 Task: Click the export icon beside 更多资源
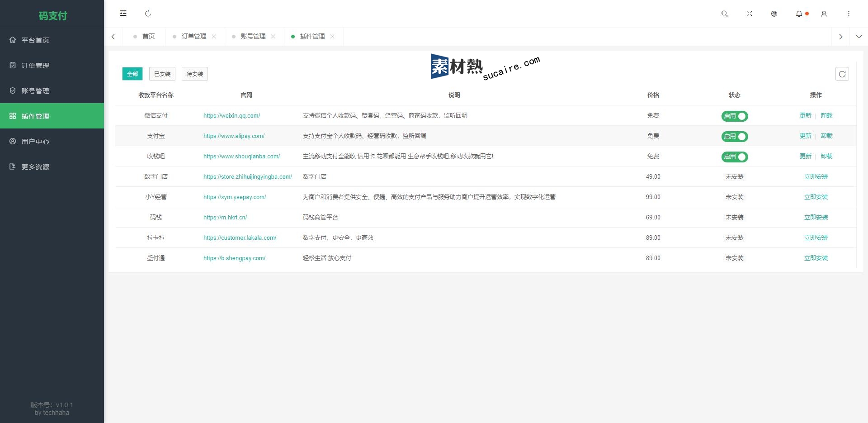click(x=13, y=166)
